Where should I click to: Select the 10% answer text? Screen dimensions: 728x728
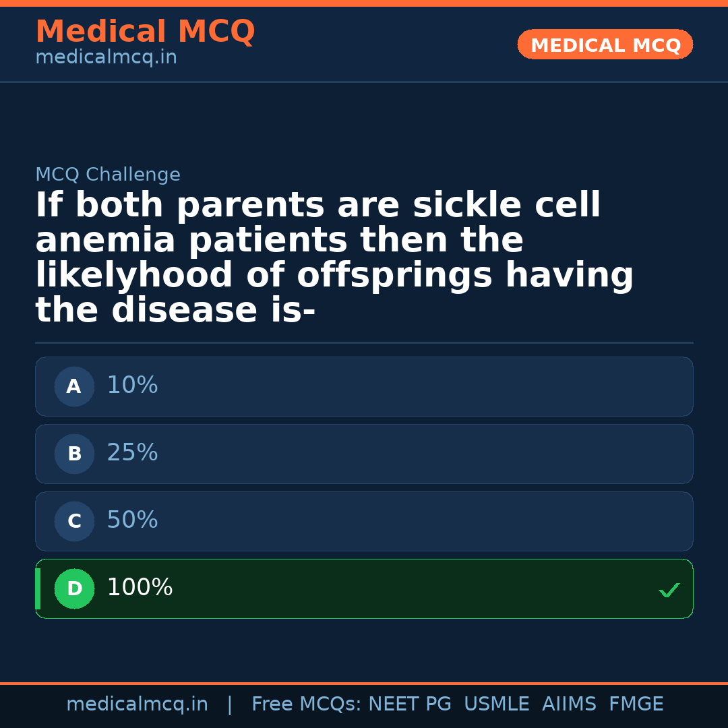pos(132,386)
